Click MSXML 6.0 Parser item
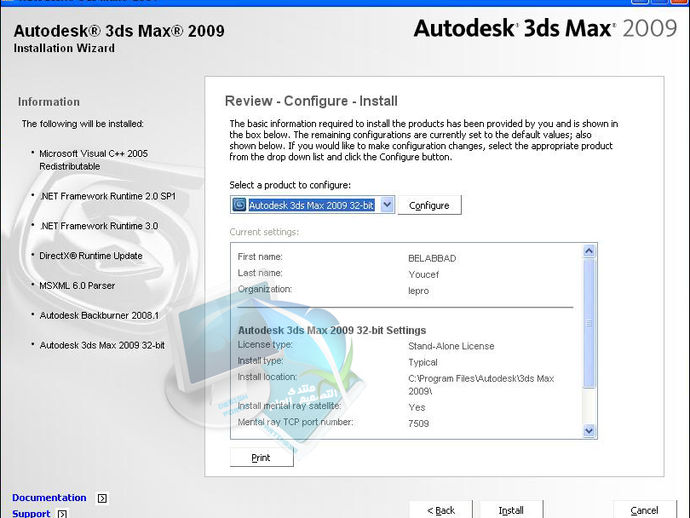 coord(77,286)
